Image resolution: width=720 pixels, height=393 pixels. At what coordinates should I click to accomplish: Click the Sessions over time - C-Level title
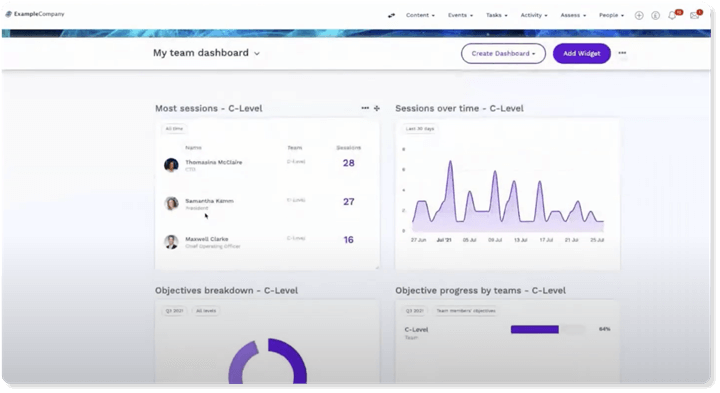click(x=459, y=108)
